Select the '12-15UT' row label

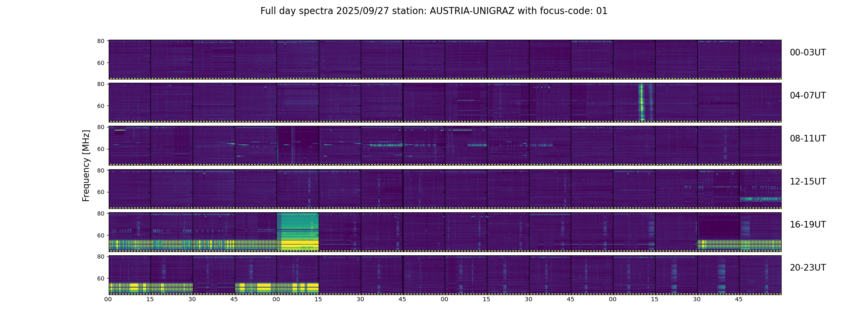tap(808, 182)
